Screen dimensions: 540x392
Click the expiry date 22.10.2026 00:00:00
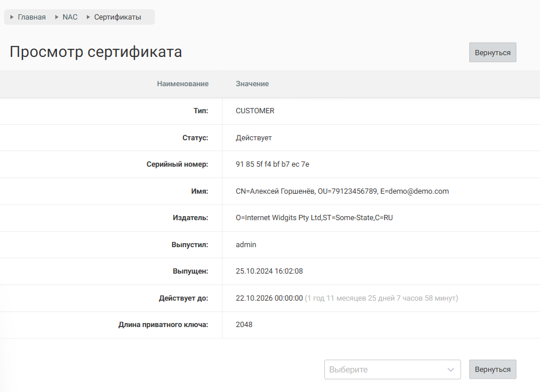click(x=269, y=298)
